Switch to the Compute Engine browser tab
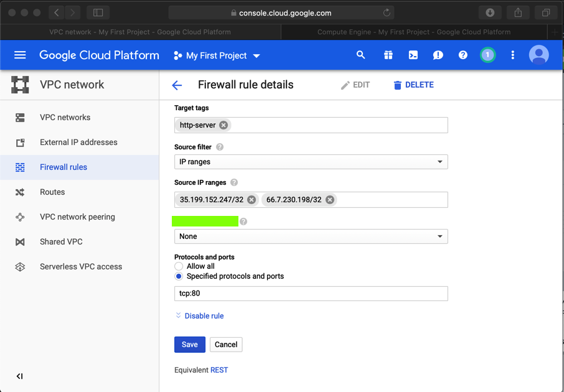 413,32
